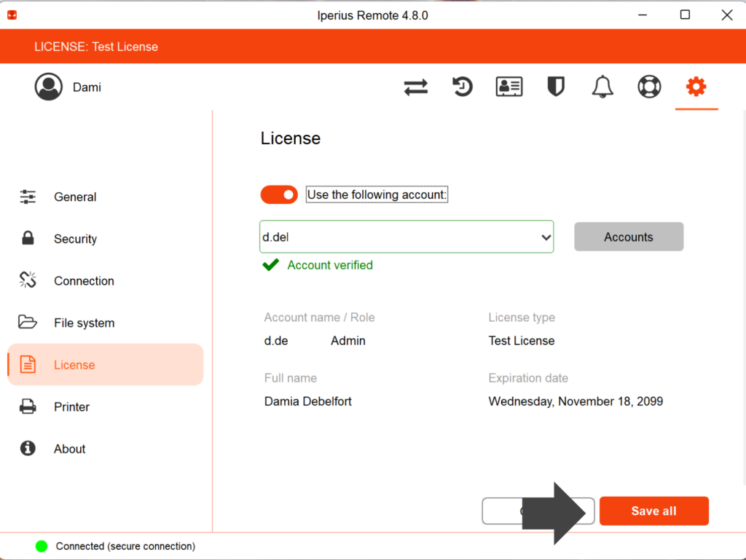746x560 pixels.
Task: Click the General sliders icon in sidebar
Action: (x=28, y=197)
